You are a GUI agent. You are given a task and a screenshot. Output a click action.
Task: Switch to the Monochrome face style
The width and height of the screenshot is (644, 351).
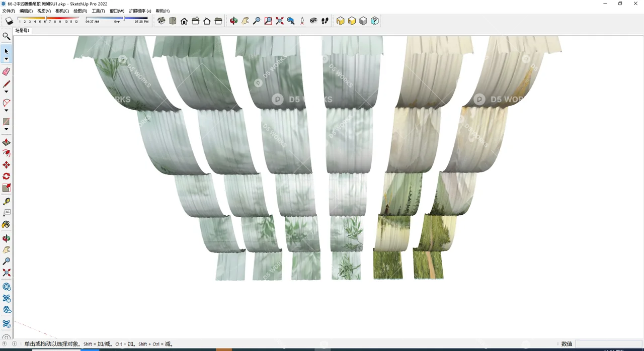[x=363, y=21]
